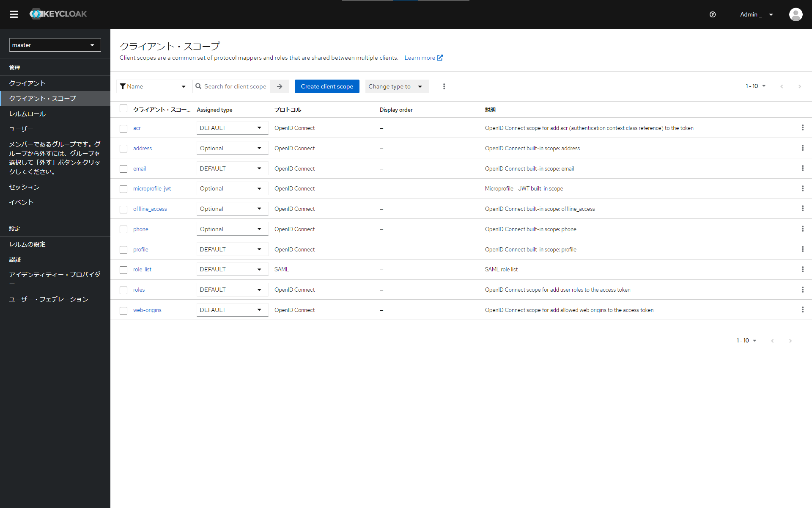Open the hamburger navigation menu
The height and width of the screenshot is (508, 812).
coord(14,14)
